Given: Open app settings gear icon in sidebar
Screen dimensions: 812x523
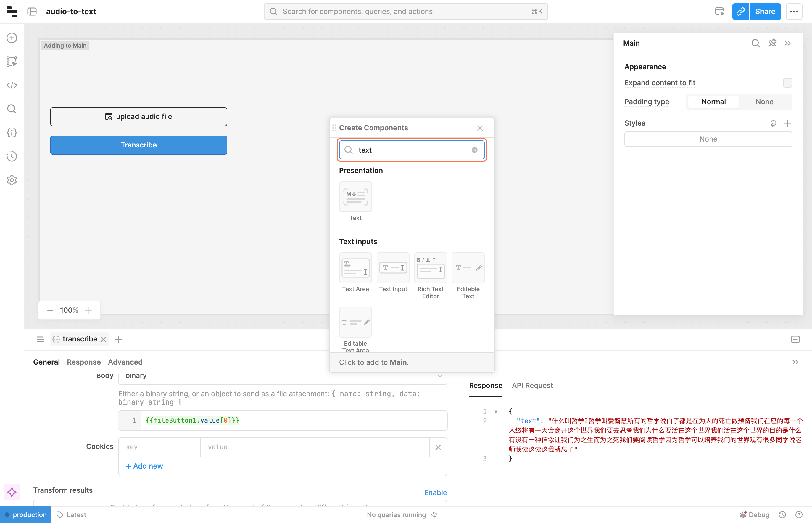Looking at the screenshot, I should 12,180.
